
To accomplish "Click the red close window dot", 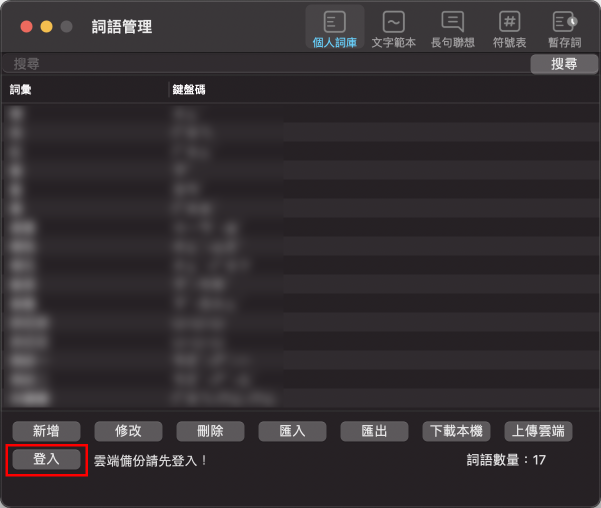I will (26, 26).
